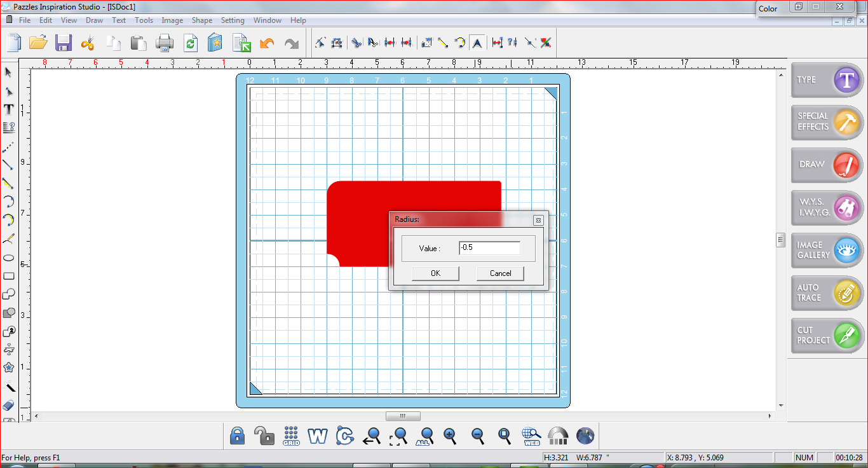Open the Edit menu
This screenshot has height=468, width=868.
[x=46, y=20]
